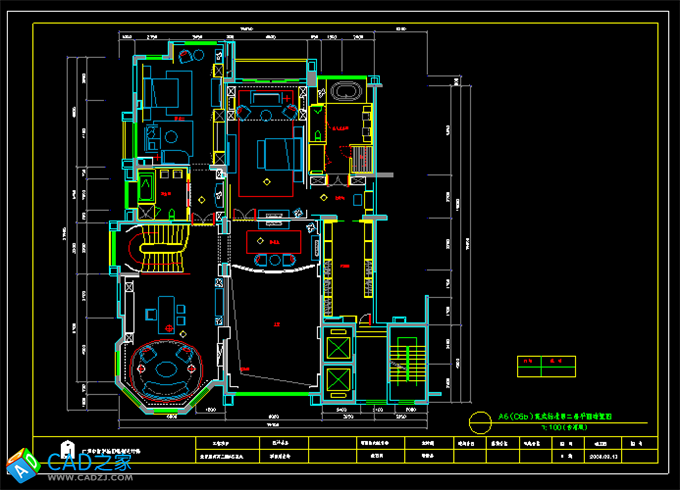The width and height of the screenshot is (680, 490).
Task: Select the desk with chairs in study
Action: click(166, 312)
